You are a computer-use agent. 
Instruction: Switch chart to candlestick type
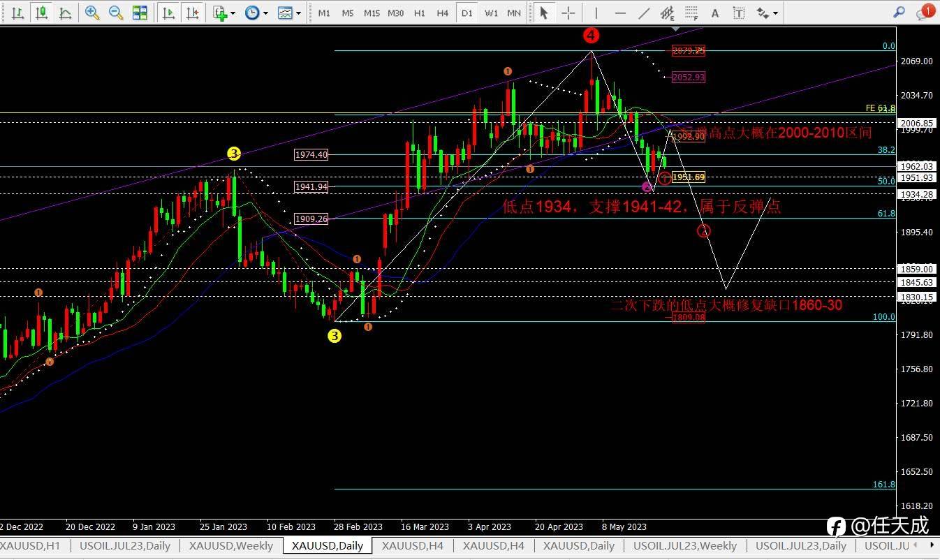(41, 13)
